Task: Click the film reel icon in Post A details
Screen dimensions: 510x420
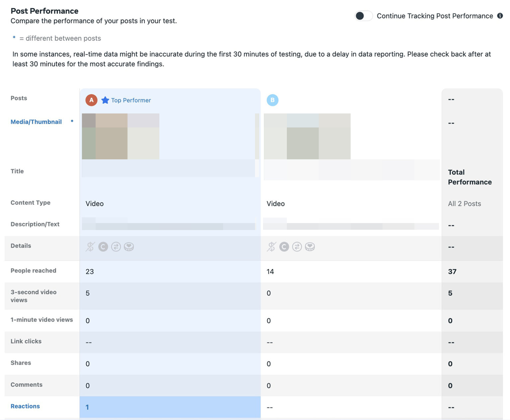Action: click(x=129, y=247)
